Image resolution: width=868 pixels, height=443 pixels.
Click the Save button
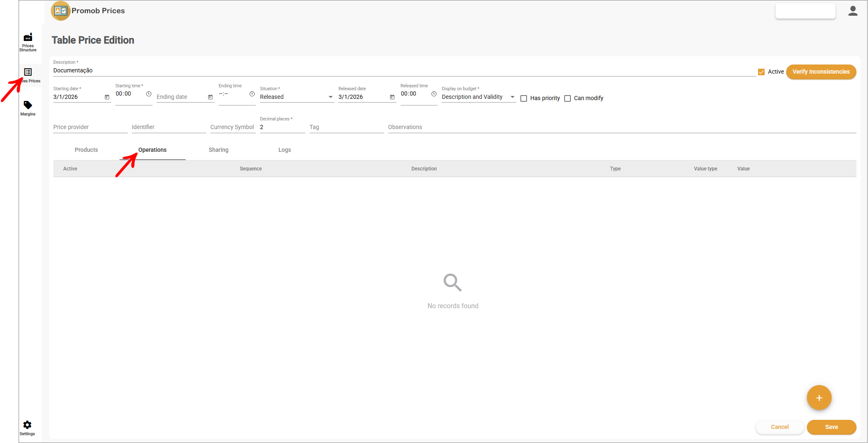(831, 427)
